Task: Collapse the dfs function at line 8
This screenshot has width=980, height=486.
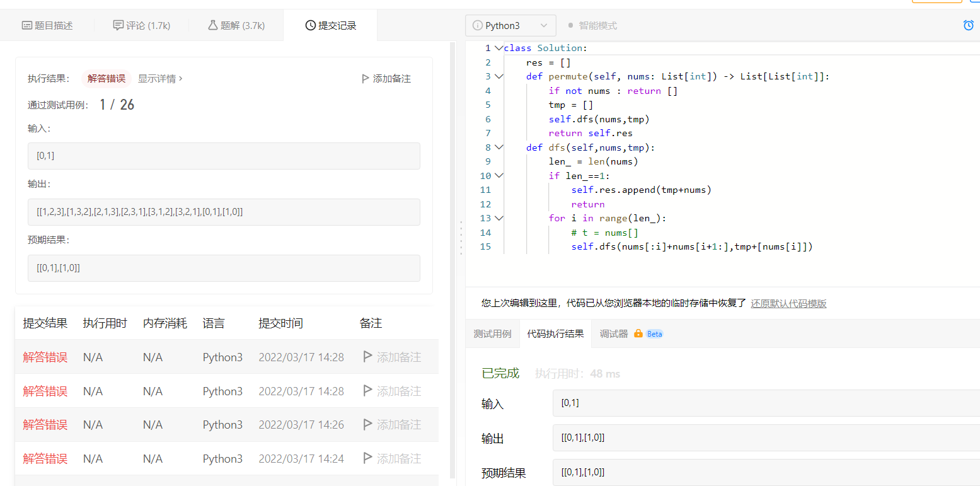Action: point(499,147)
